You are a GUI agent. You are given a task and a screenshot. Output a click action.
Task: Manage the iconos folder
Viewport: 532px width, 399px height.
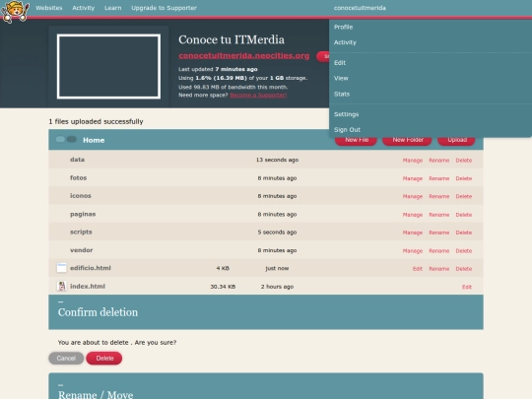pyautogui.click(x=413, y=196)
